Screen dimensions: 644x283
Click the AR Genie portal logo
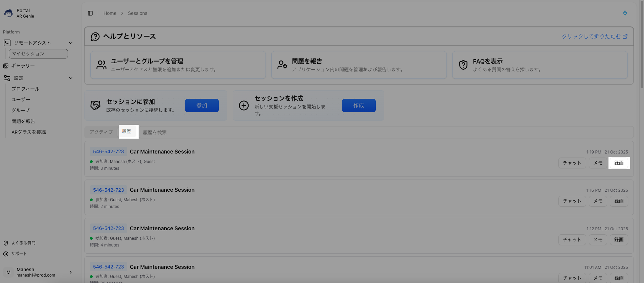pos(8,13)
